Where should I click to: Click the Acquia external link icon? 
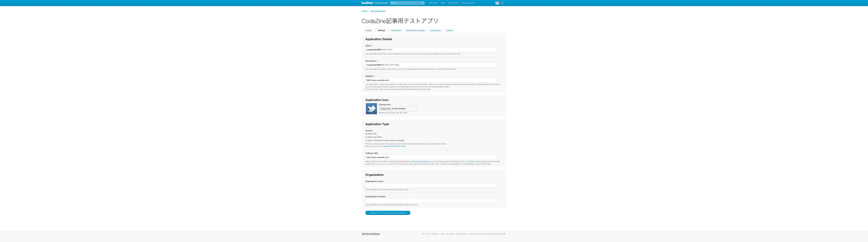pos(504,234)
